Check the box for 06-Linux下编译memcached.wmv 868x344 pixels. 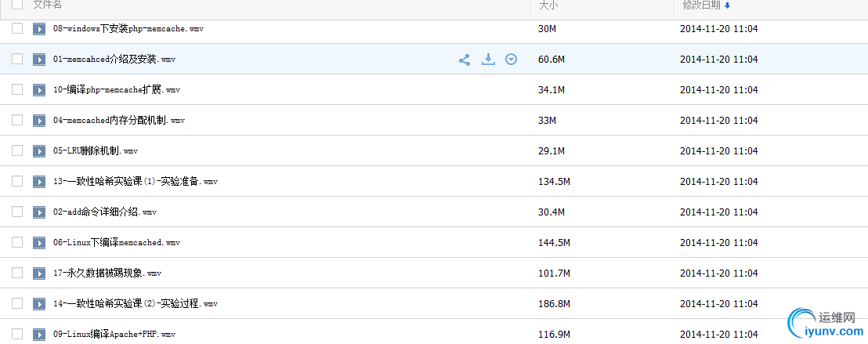pyautogui.click(x=17, y=242)
